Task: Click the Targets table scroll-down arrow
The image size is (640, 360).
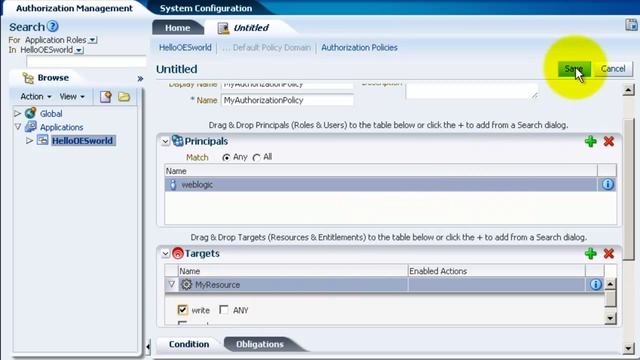Action: (x=610, y=318)
